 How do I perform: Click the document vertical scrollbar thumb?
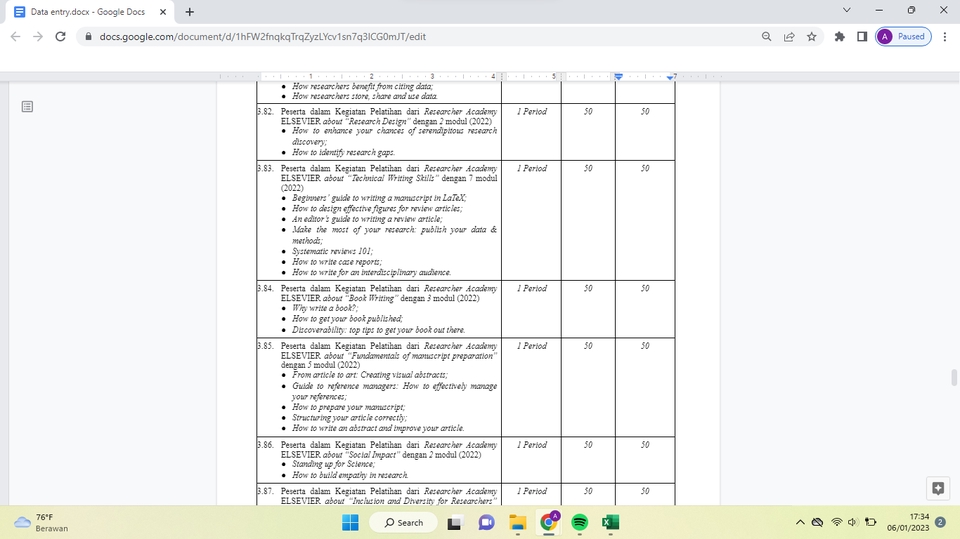954,377
